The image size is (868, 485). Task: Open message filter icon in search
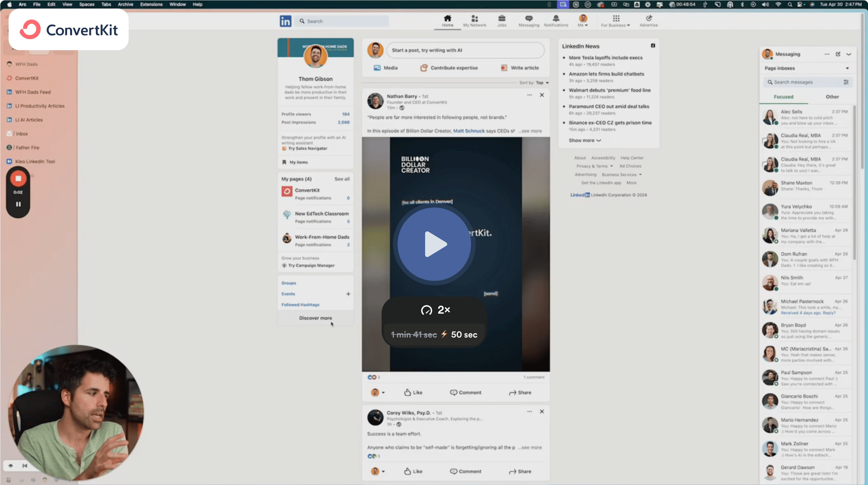click(x=846, y=82)
